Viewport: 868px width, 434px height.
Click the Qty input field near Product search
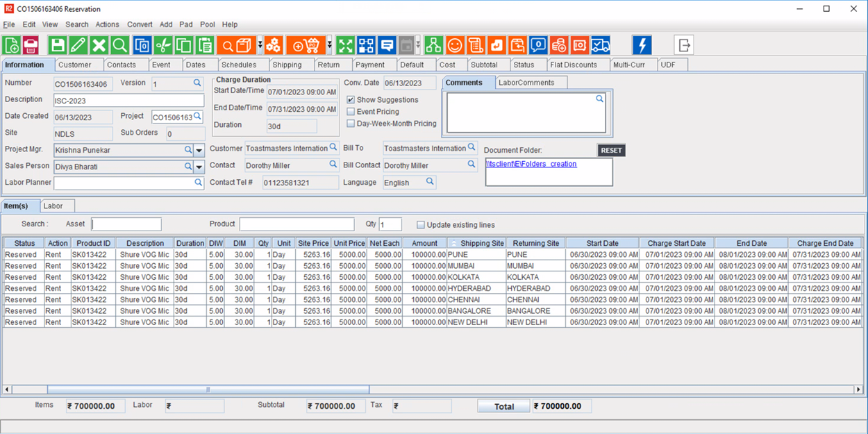point(390,224)
